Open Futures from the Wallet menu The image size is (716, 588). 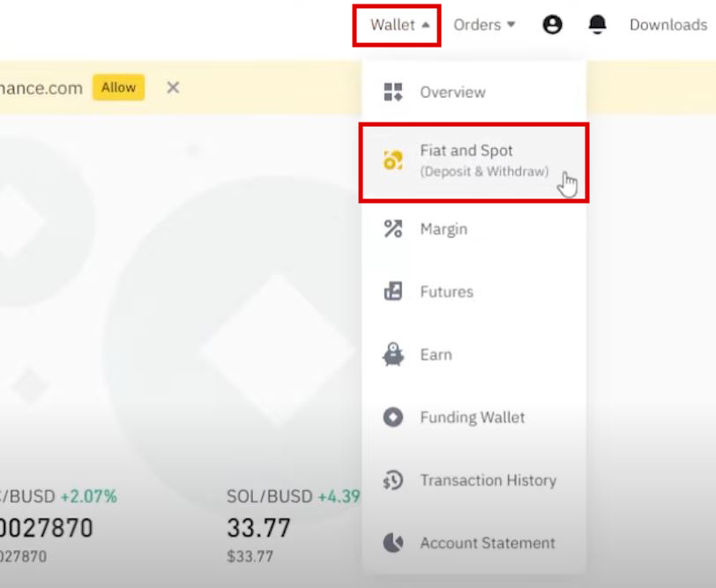474,291
